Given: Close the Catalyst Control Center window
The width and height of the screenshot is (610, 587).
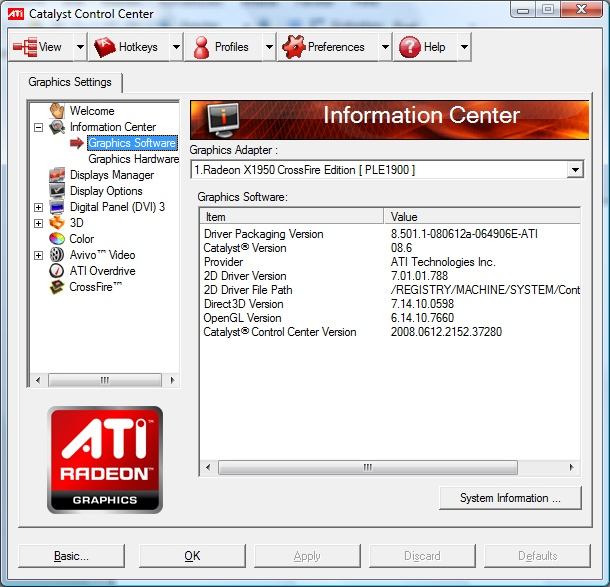Looking at the screenshot, I should pos(581,9).
